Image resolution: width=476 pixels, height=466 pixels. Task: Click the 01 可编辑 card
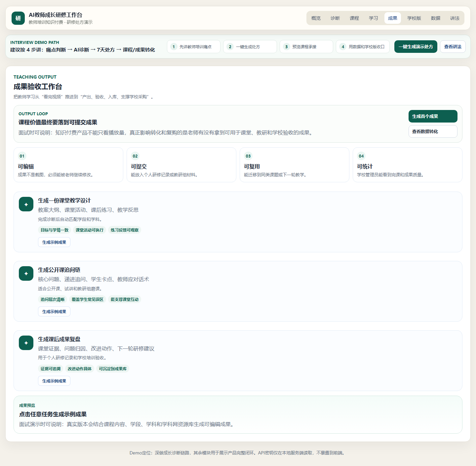(68, 165)
